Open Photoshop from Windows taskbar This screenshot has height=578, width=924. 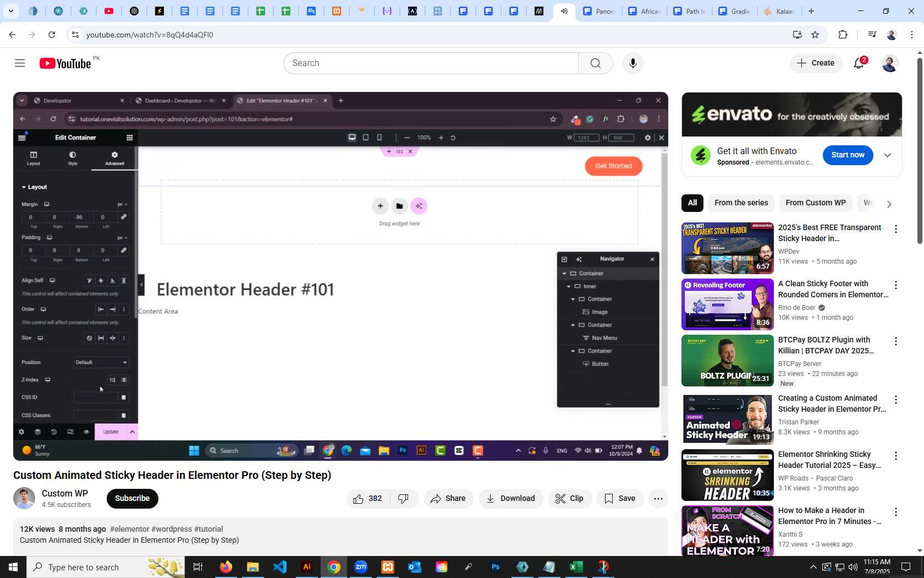(496, 567)
